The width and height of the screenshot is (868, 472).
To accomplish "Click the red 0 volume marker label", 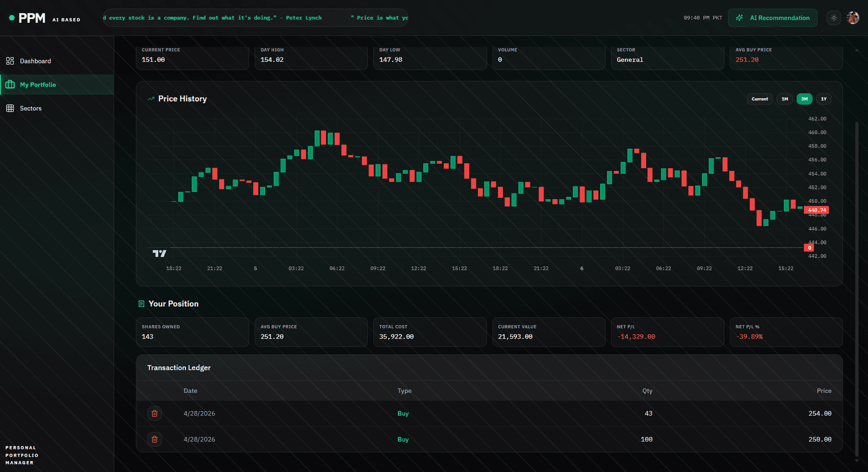I will [809, 248].
